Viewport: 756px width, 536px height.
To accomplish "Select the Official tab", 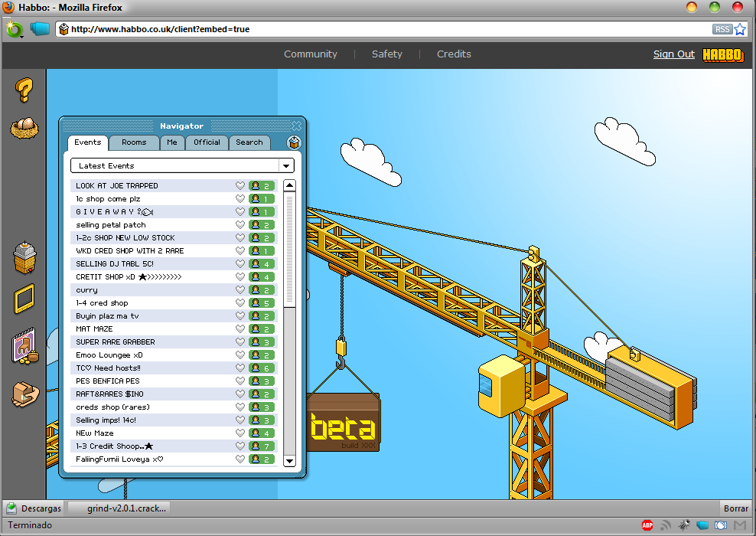I will [x=207, y=142].
